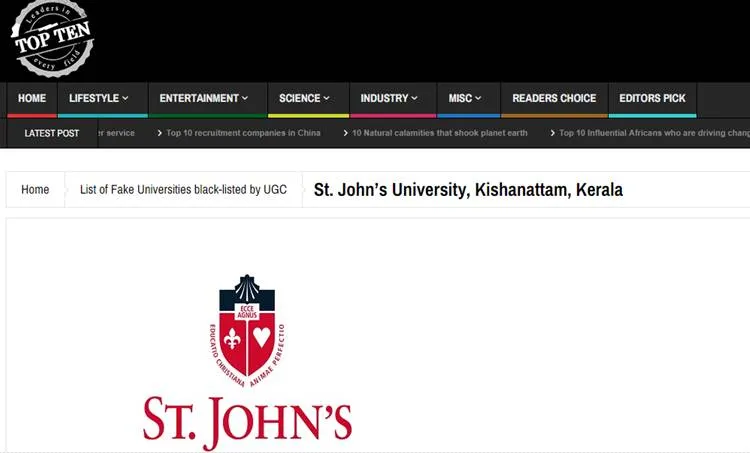The image size is (750, 453).
Task: Click the Home breadcrumb link
Action: coord(35,189)
